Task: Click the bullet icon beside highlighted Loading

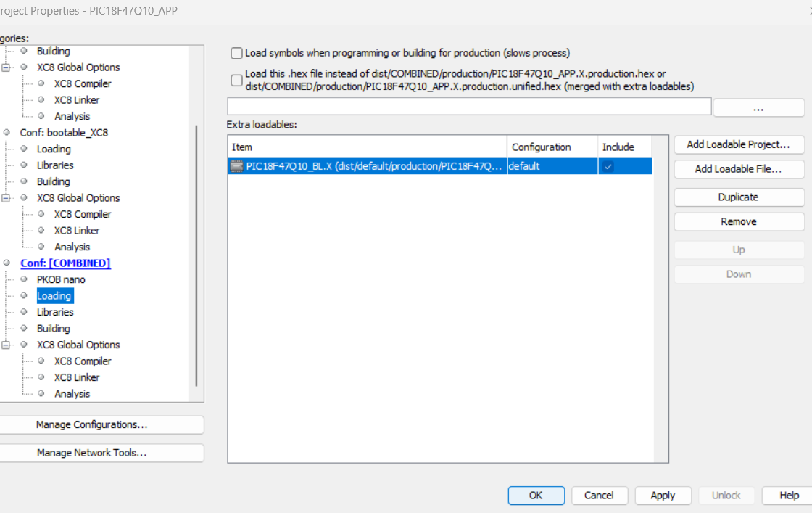Action: coord(24,296)
